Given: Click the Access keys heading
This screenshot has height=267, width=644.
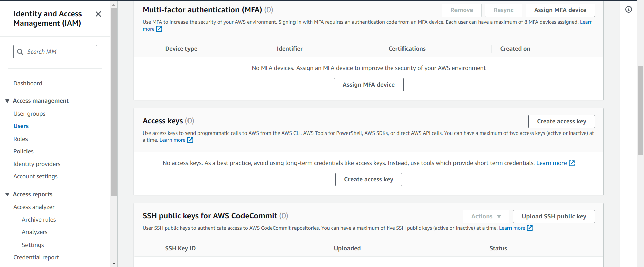Looking at the screenshot, I should (x=163, y=121).
